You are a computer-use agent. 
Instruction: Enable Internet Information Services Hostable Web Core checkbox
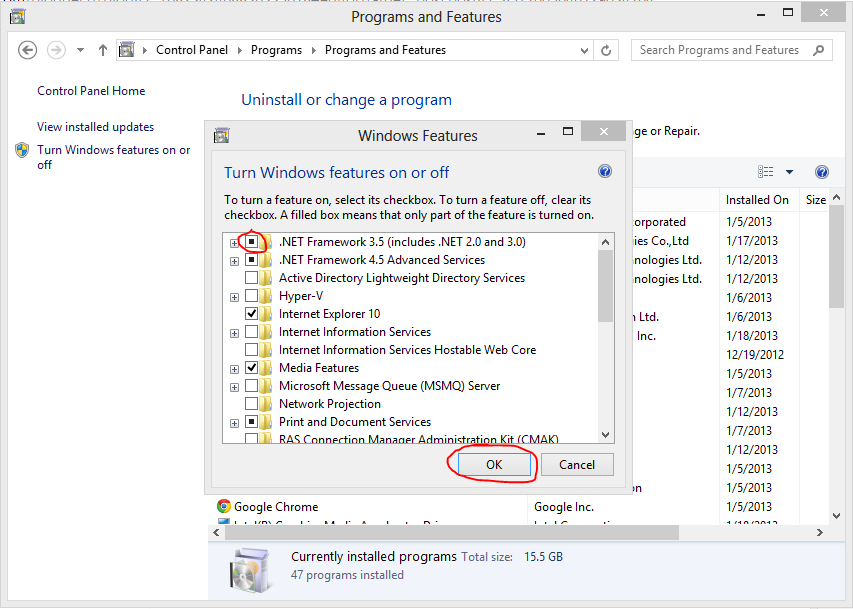(251, 349)
